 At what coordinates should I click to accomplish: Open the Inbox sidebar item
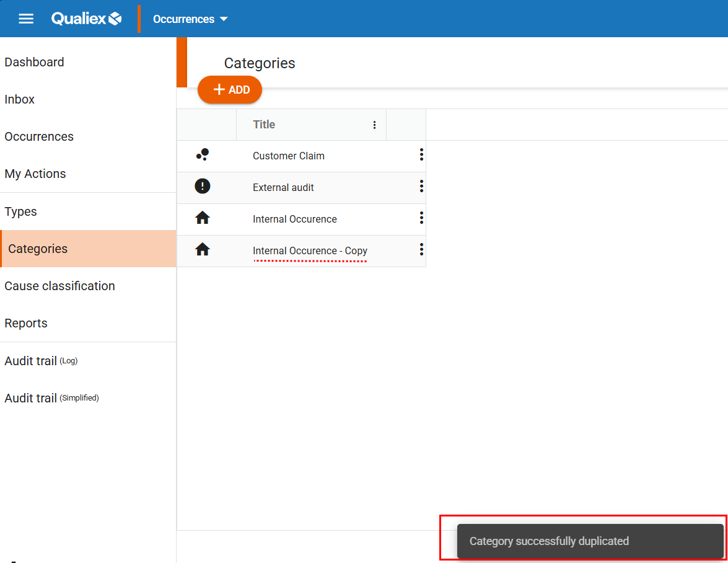click(x=20, y=99)
